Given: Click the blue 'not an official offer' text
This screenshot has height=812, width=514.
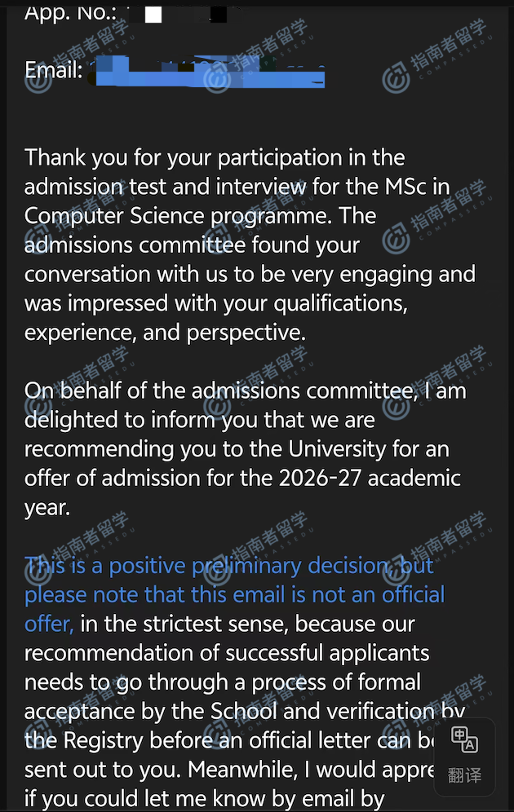Looking at the screenshot, I should (375, 595).
